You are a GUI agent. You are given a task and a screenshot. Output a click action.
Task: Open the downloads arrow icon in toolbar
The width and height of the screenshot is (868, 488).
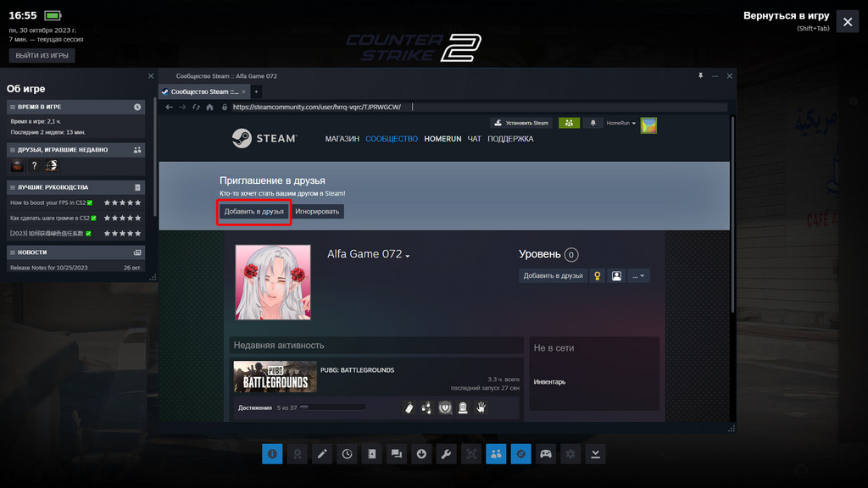click(421, 454)
